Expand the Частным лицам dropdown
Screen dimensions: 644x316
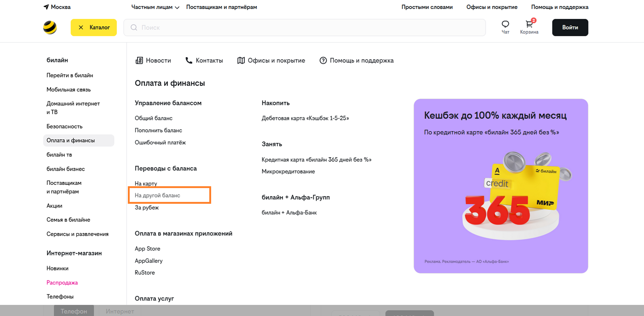155,7
